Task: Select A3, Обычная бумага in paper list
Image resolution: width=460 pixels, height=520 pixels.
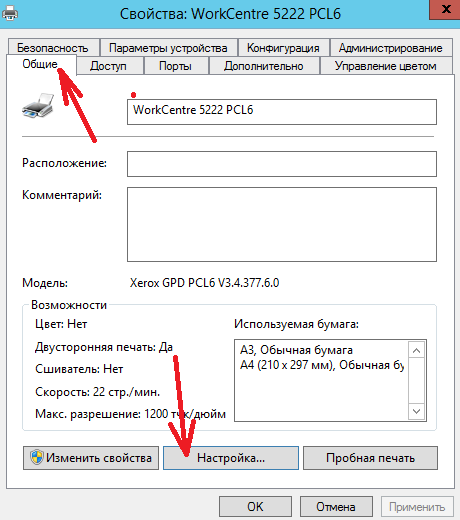Action: coord(296,350)
